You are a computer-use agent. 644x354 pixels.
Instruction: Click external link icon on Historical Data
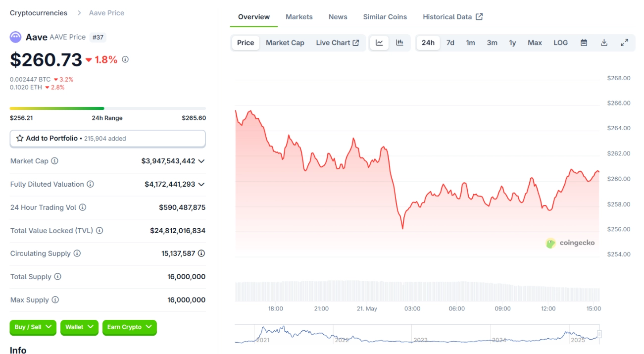[479, 17]
